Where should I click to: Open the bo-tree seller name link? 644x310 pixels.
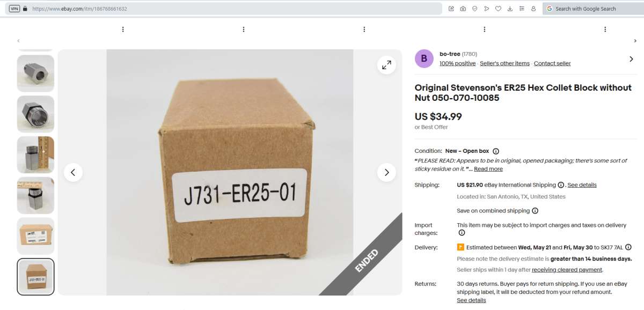click(x=450, y=54)
